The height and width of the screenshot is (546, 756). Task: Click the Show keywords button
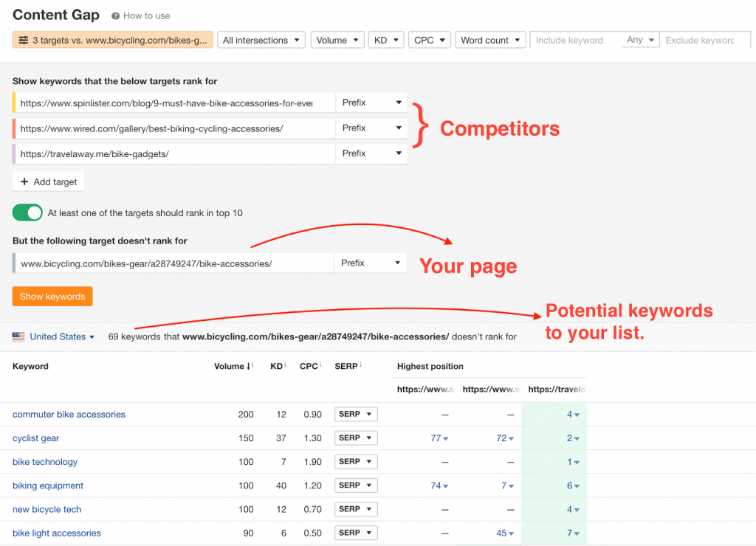click(x=52, y=297)
